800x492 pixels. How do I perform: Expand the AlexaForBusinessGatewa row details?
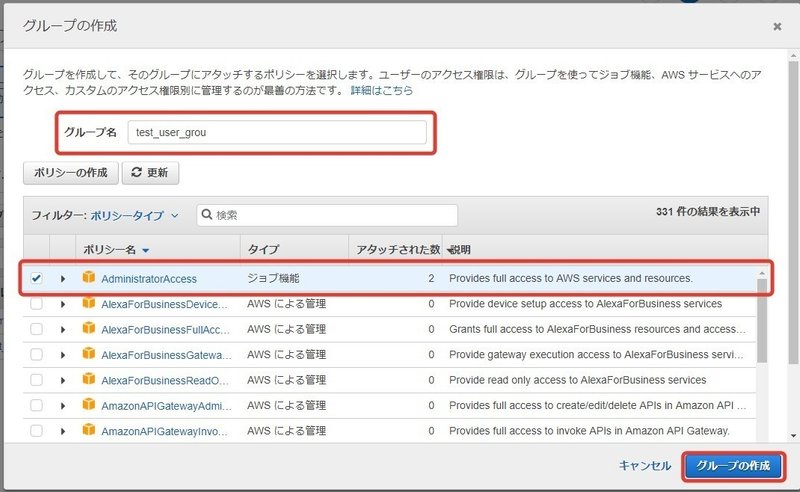pyautogui.click(x=63, y=355)
